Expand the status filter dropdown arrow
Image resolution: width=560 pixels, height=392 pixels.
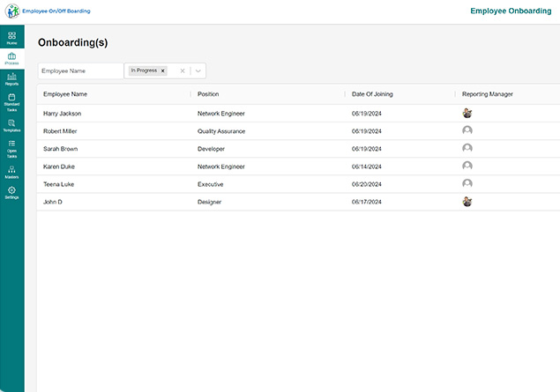coord(198,70)
